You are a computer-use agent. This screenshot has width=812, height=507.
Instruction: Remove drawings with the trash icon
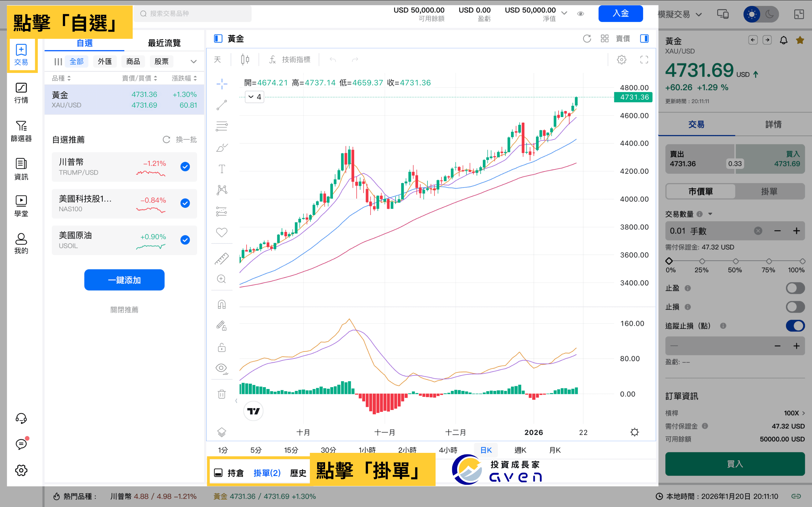(221, 394)
